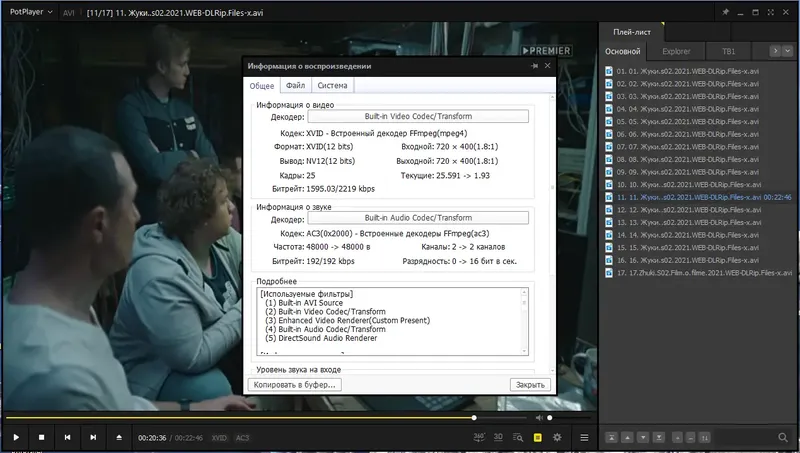Click the yellow highlighted panel toggle icon

click(x=537, y=437)
